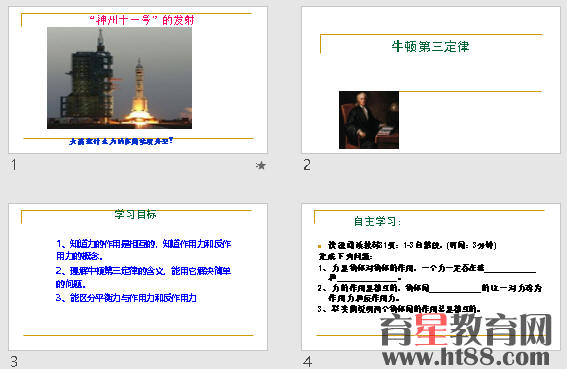Click the animation star icon under slide 1

[x=261, y=166]
